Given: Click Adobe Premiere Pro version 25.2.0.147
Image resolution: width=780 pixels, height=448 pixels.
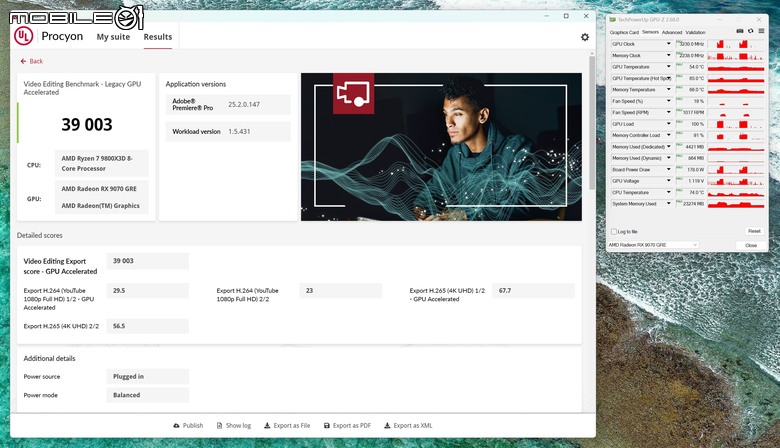Looking at the screenshot, I should (244, 104).
